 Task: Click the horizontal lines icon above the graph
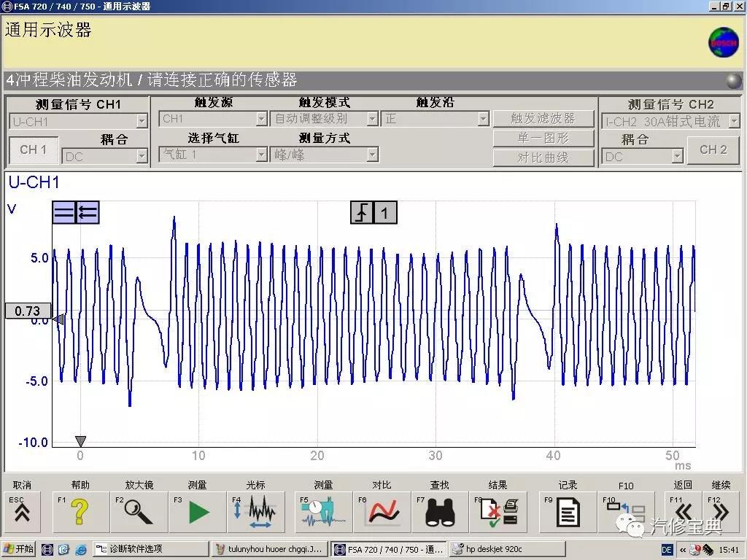[64, 212]
